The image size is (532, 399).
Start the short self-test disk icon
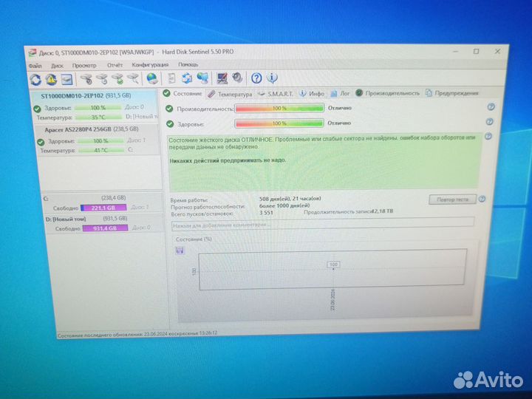click(x=86, y=79)
